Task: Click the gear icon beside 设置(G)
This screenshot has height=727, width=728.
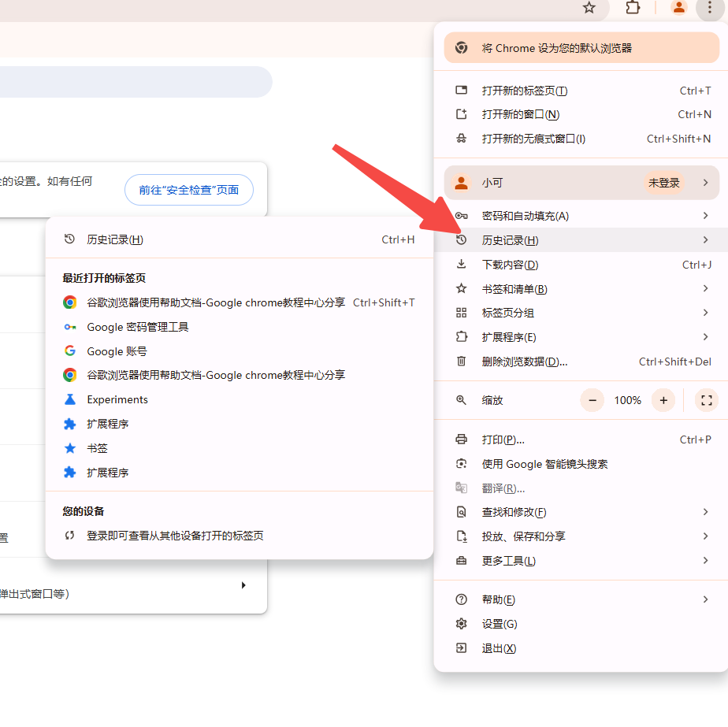Action: point(461,624)
